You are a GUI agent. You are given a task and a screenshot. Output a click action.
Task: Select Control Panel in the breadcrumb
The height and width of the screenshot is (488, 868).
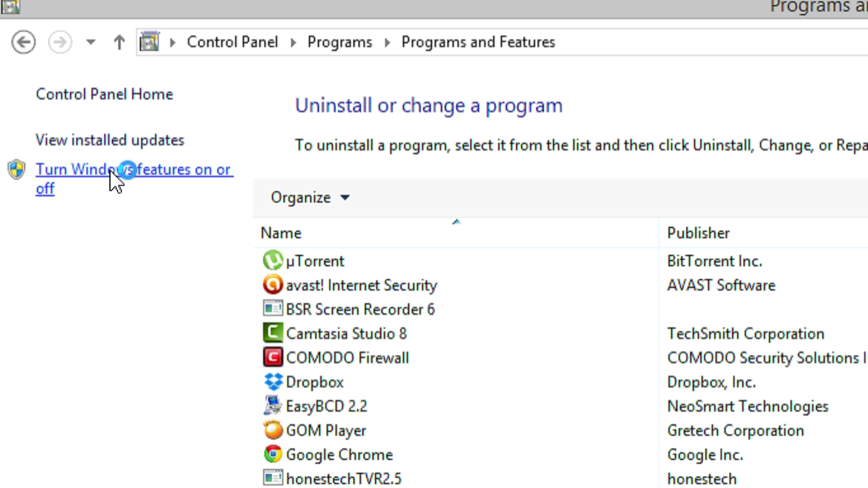[x=233, y=42]
